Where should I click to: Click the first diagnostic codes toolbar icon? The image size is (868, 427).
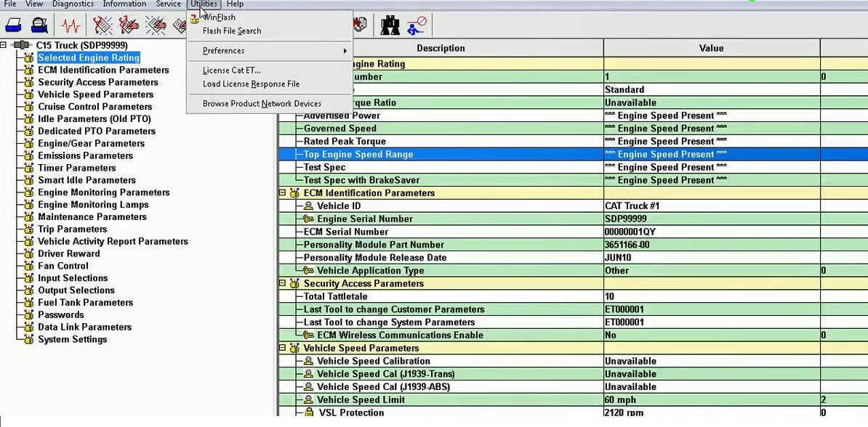point(103,26)
